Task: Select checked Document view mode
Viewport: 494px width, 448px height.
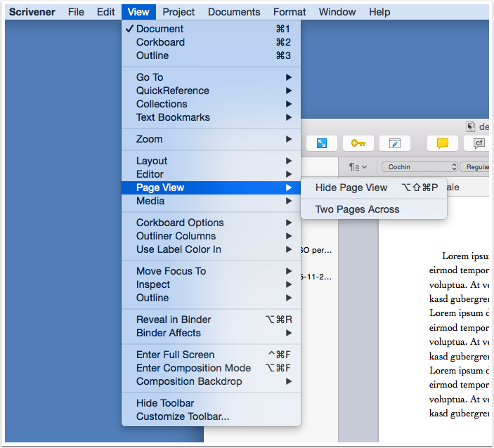Action: click(211, 29)
